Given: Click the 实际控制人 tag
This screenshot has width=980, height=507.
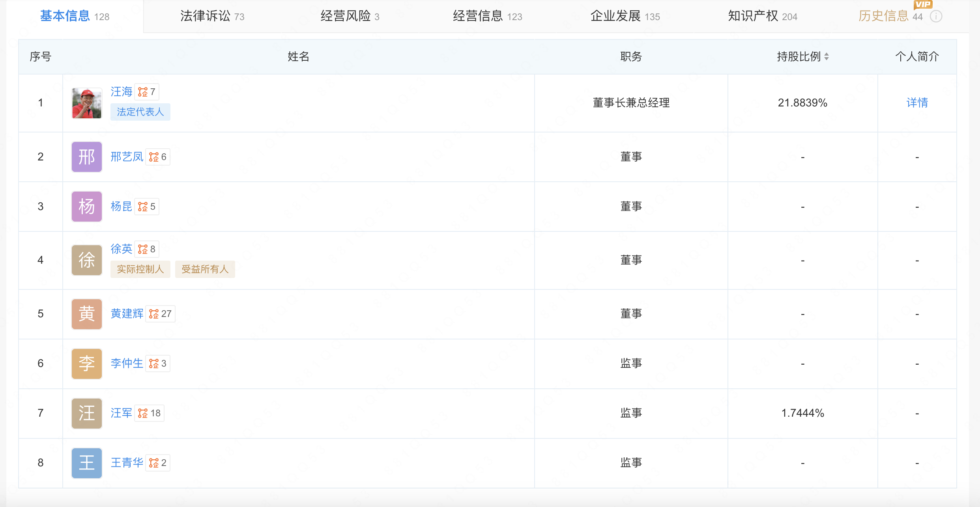Looking at the screenshot, I should (140, 269).
